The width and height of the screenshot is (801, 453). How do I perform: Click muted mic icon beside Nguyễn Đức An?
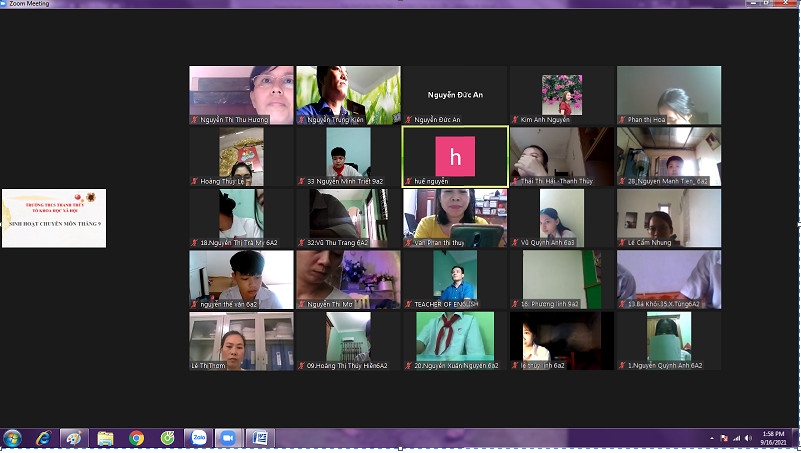tap(408, 120)
